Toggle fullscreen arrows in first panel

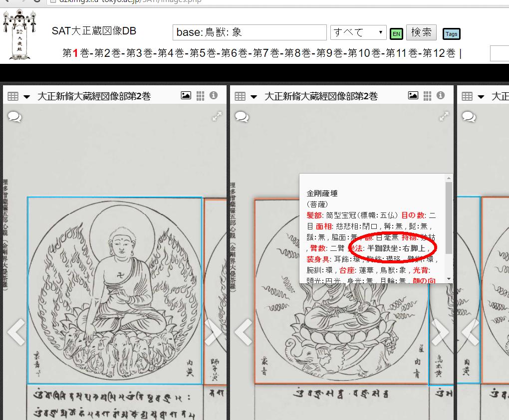pyautogui.click(x=217, y=116)
